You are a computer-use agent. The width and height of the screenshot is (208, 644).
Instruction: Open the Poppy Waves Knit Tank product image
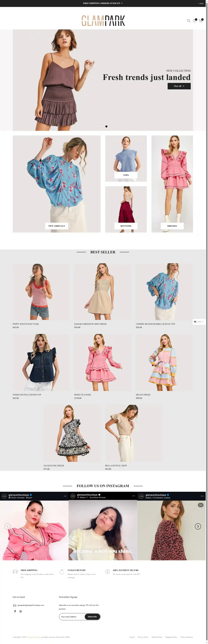[x=41, y=292]
